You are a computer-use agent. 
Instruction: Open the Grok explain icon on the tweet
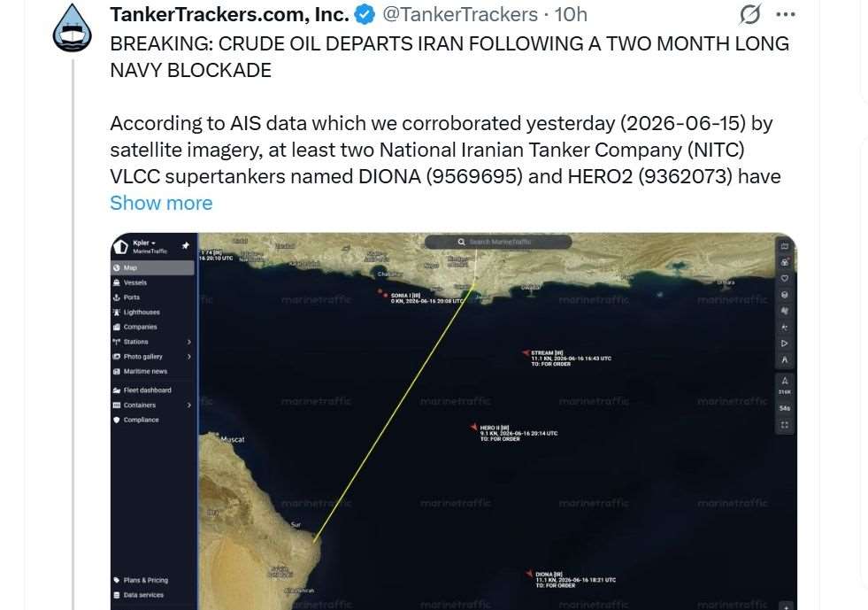click(750, 14)
